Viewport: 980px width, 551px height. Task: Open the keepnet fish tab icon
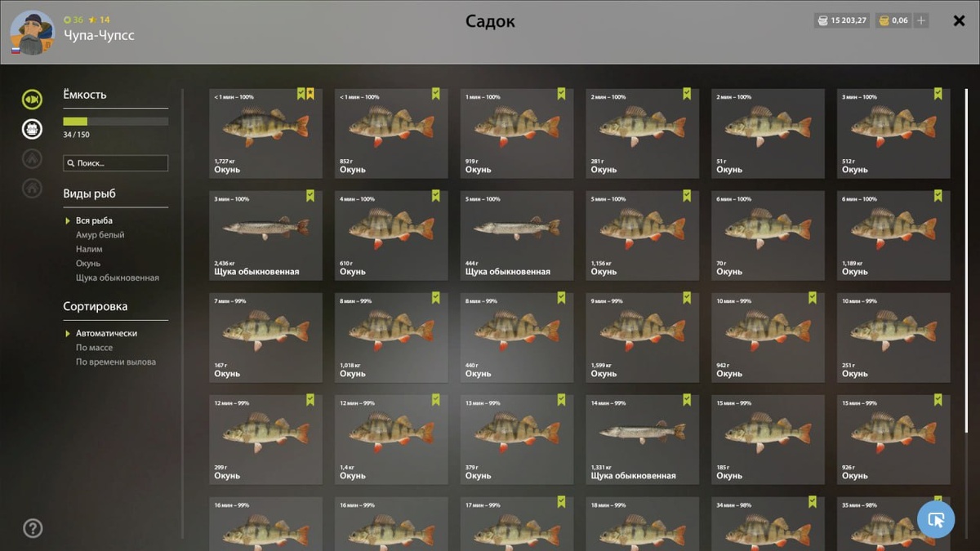click(32, 100)
